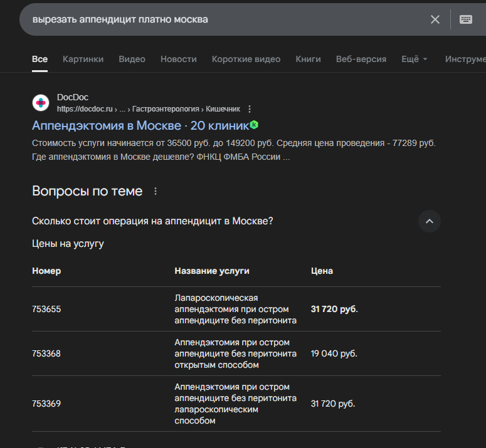The height and width of the screenshot is (448, 486).
Task: Click the green badge after the result title
Action: tap(254, 125)
